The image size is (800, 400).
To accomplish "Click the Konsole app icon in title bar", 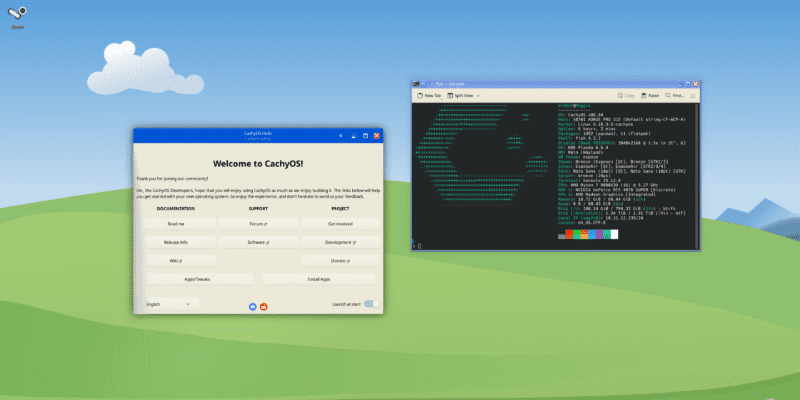I will pos(416,84).
